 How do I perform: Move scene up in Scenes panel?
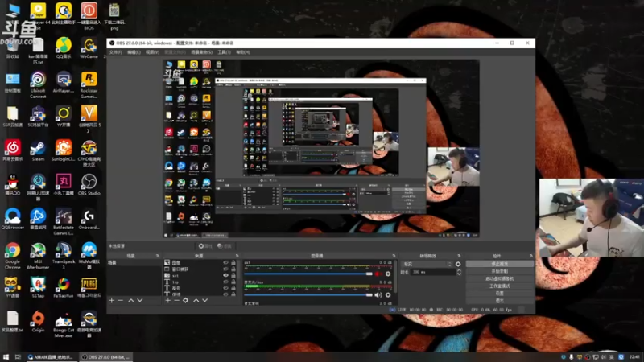coord(131,300)
